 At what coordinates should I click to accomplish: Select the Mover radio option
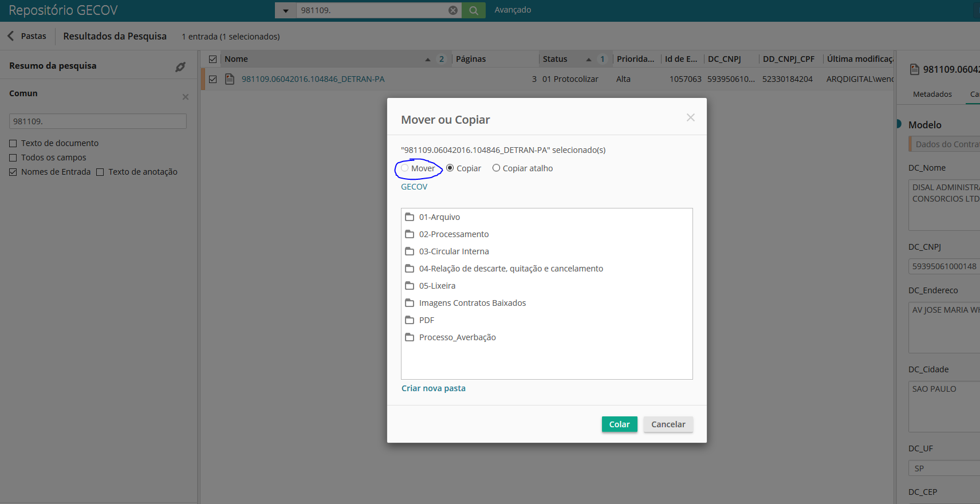tap(405, 168)
